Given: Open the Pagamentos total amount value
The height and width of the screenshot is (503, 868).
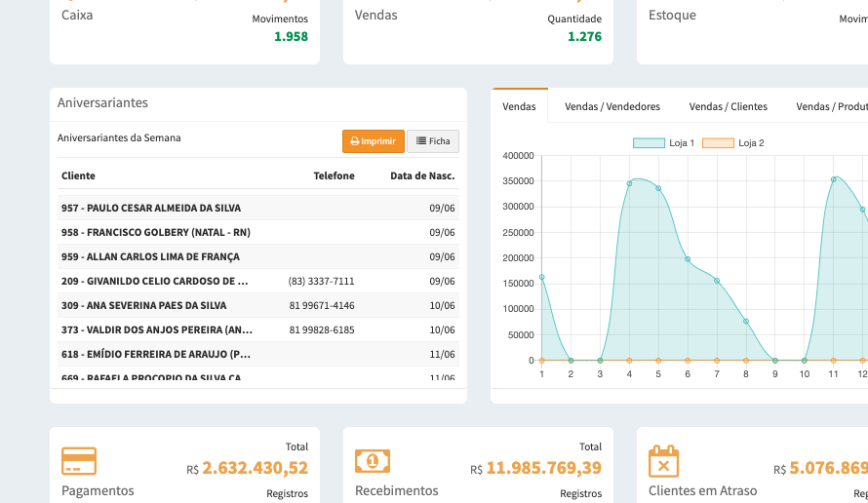Looking at the screenshot, I should click(255, 468).
